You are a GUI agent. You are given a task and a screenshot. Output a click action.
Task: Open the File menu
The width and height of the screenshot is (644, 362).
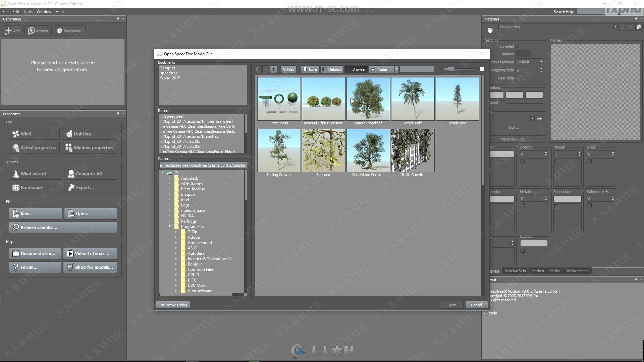[5, 12]
